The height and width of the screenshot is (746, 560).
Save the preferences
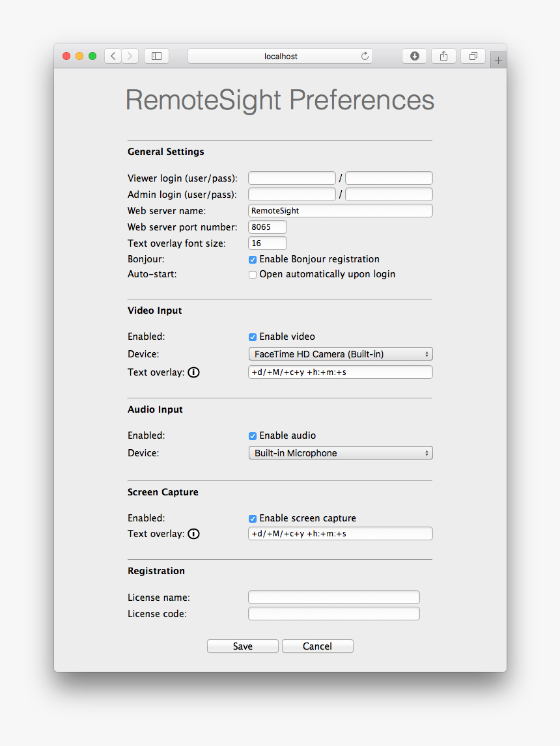[x=243, y=646]
